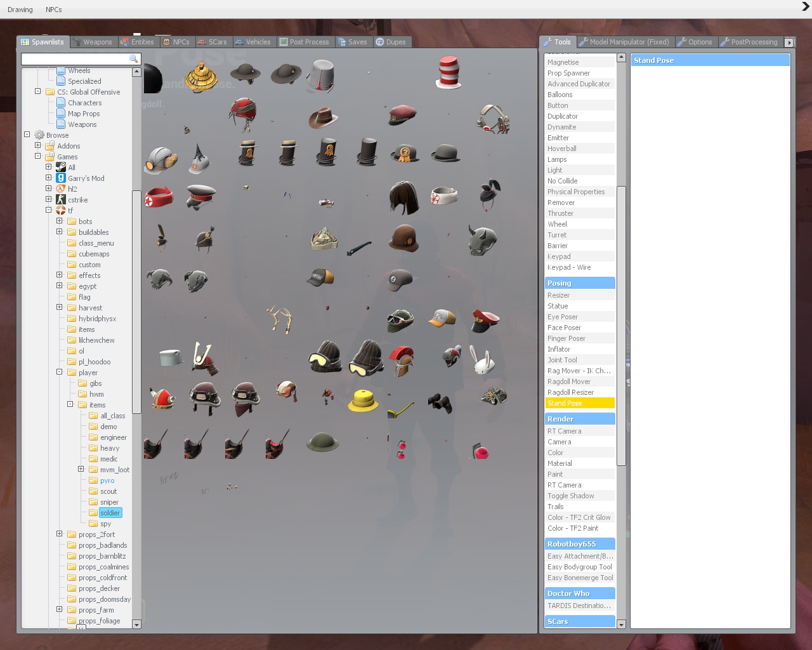Click the black trucker cap icon

pyautogui.click(x=320, y=277)
